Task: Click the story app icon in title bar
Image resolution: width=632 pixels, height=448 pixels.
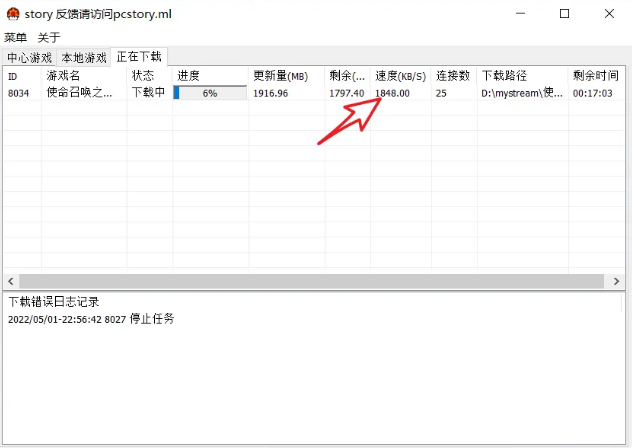Action: click(x=13, y=14)
